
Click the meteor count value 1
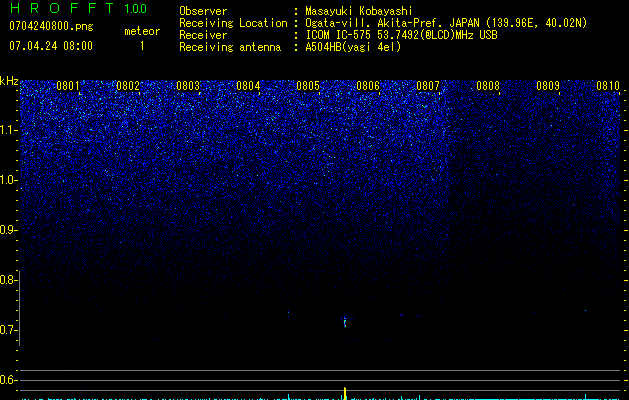[142, 46]
